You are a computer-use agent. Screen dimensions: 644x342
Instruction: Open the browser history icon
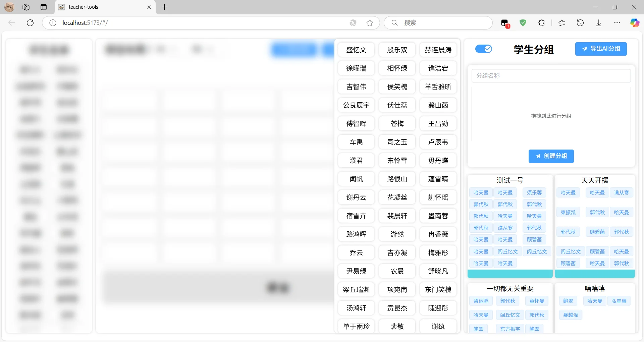point(580,23)
